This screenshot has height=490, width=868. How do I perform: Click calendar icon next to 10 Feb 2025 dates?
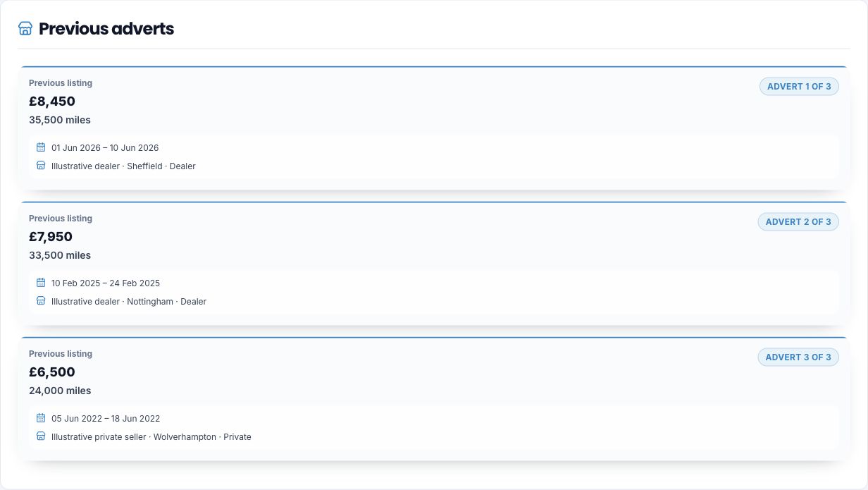(x=41, y=283)
